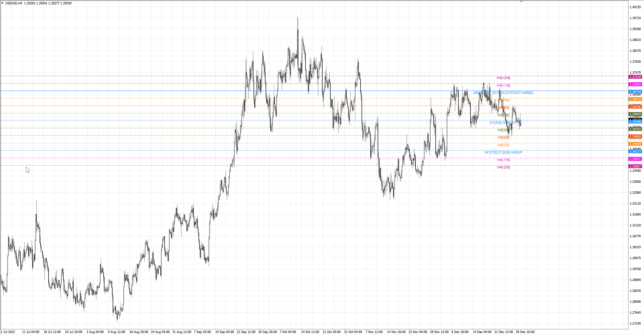Select the H4[1/8] level label

point(503,145)
